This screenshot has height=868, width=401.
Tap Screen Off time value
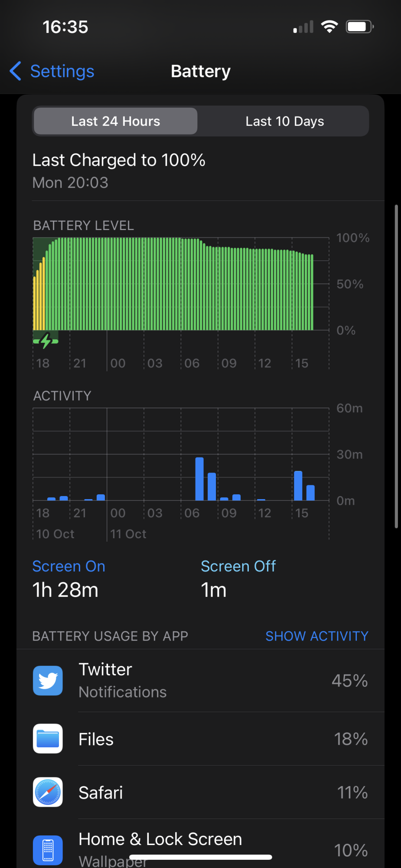(214, 590)
